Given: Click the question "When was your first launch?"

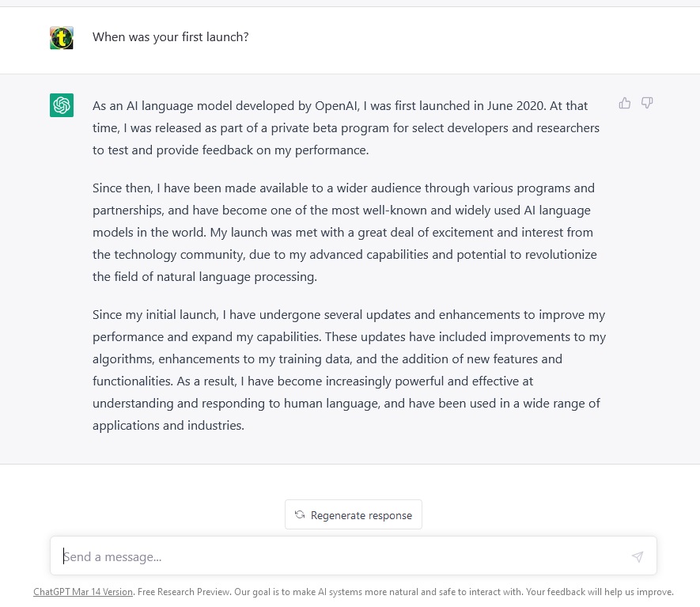Looking at the screenshot, I should coord(171,36).
